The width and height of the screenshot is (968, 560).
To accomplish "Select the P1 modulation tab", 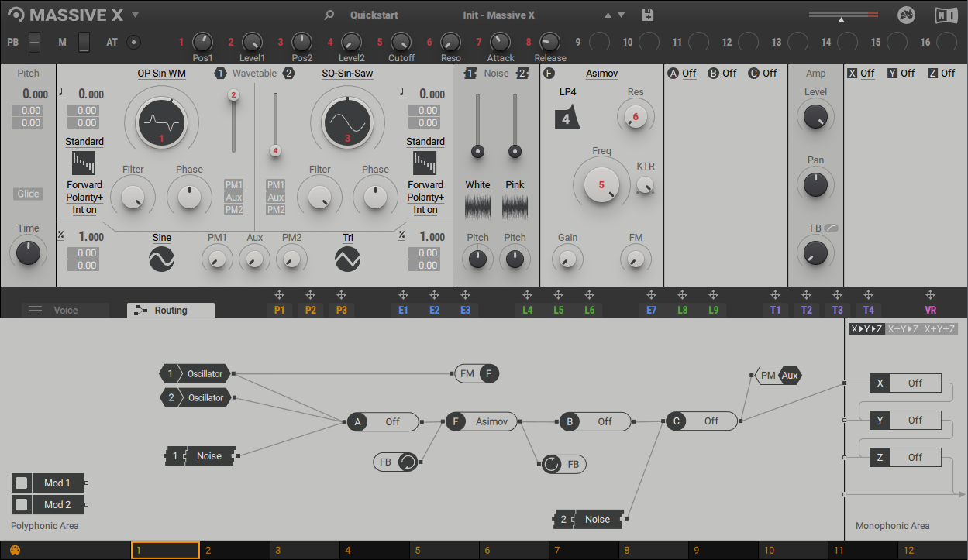I will click(x=279, y=310).
